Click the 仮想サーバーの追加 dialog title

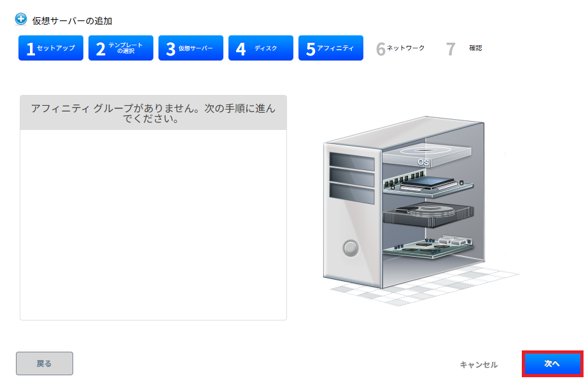[x=72, y=21]
